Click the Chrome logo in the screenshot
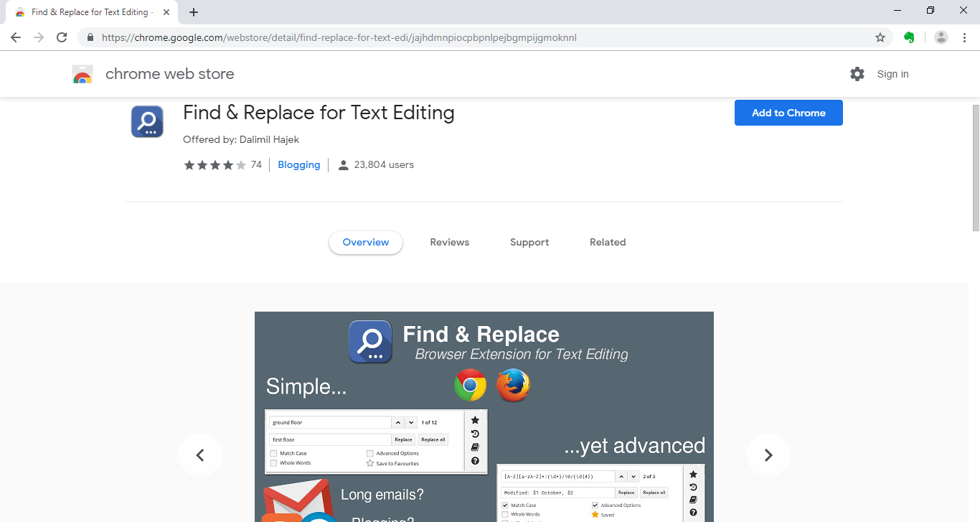 point(470,386)
